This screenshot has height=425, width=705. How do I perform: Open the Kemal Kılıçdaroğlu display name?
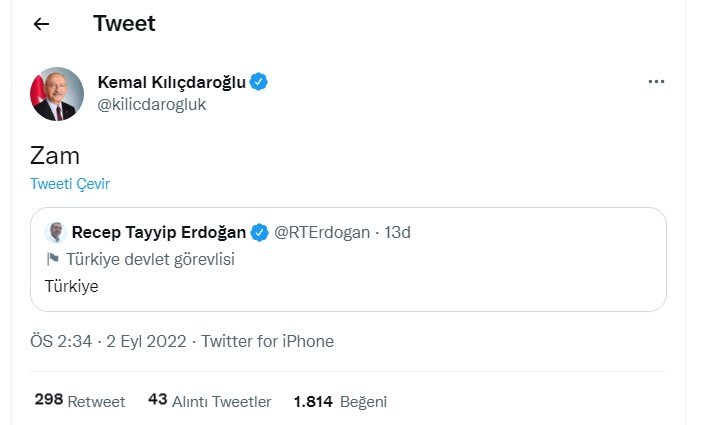coord(171,82)
